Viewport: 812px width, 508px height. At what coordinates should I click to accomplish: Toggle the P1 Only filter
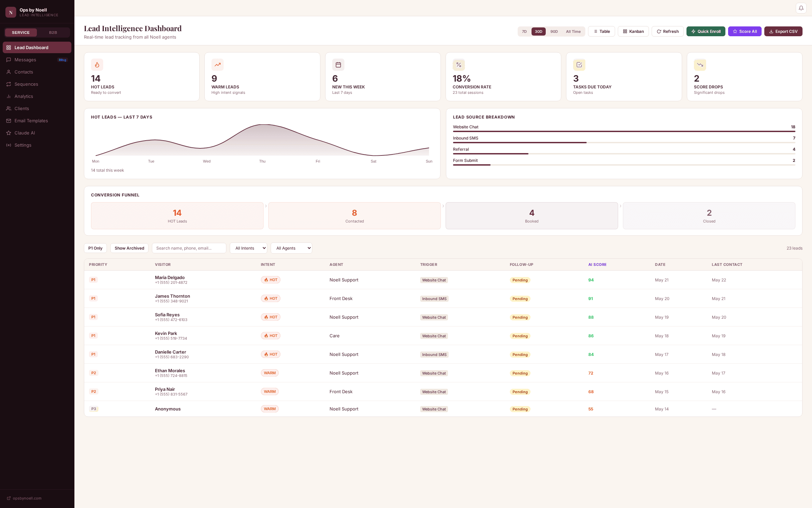click(x=95, y=248)
